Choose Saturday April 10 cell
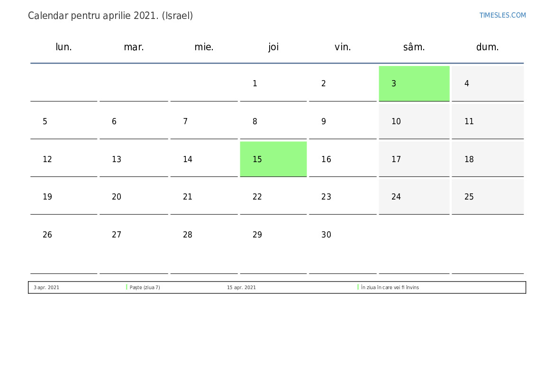Image resolution: width=554 pixels, height=392 pixels. (414, 121)
